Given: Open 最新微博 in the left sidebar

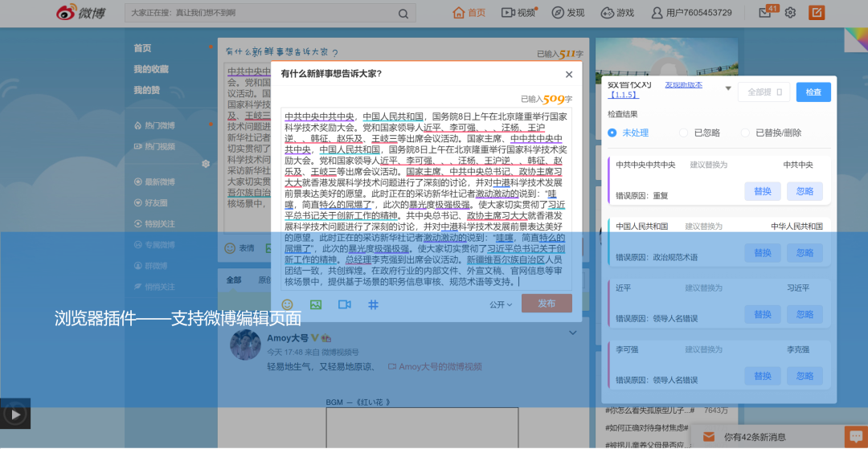Looking at the screenshot, I should pos(154,182).
